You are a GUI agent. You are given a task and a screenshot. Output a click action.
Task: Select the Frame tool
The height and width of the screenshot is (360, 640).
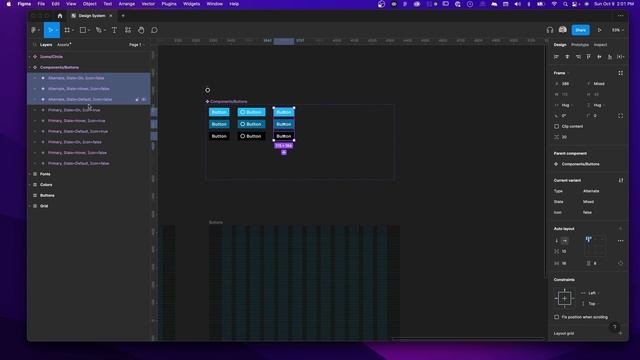point(67,30)
